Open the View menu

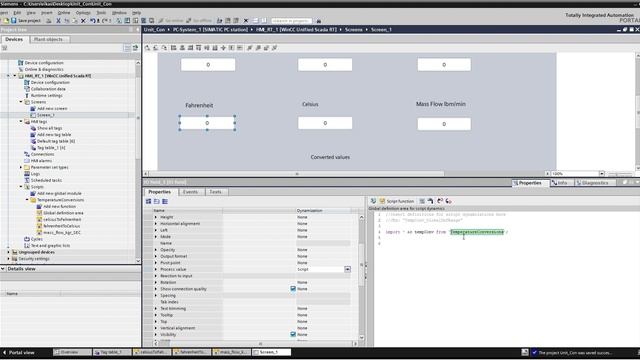31,13
